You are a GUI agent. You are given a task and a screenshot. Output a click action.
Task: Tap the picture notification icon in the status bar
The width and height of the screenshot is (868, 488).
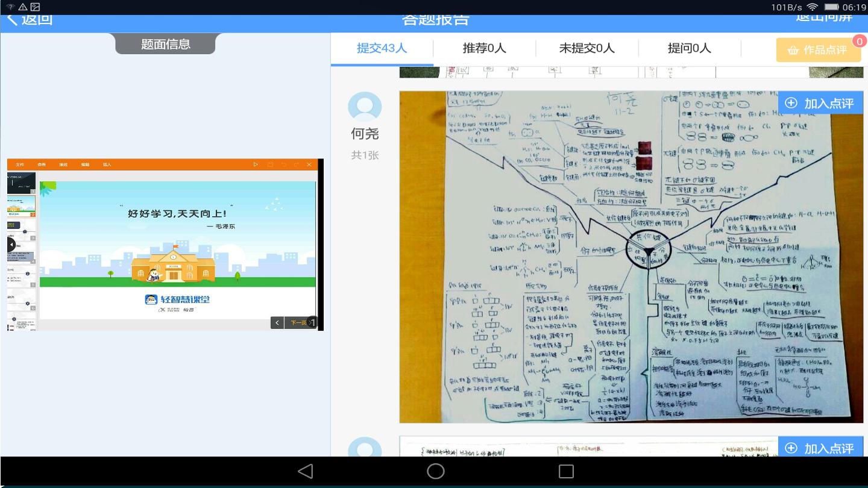click(x=35, y=7)
